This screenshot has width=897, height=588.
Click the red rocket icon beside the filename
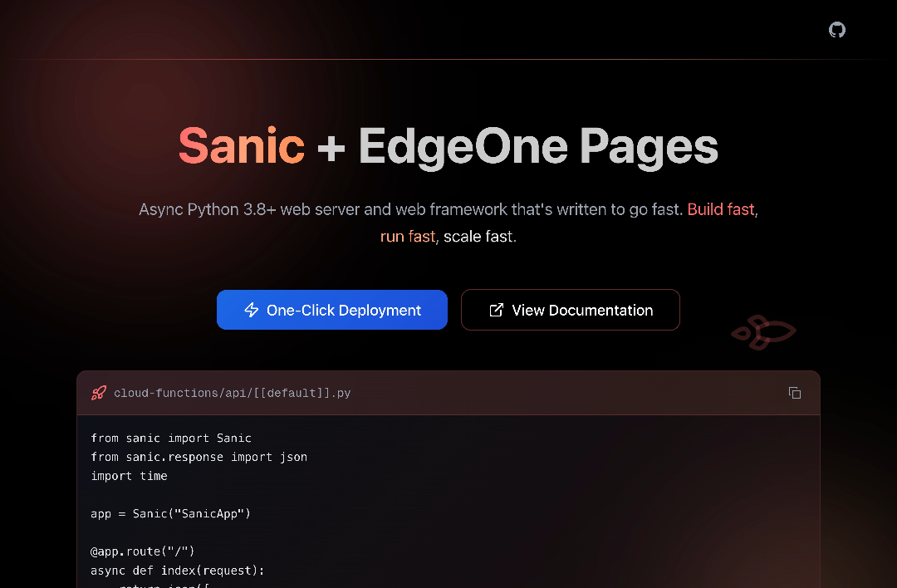click(x=99, y=393)
